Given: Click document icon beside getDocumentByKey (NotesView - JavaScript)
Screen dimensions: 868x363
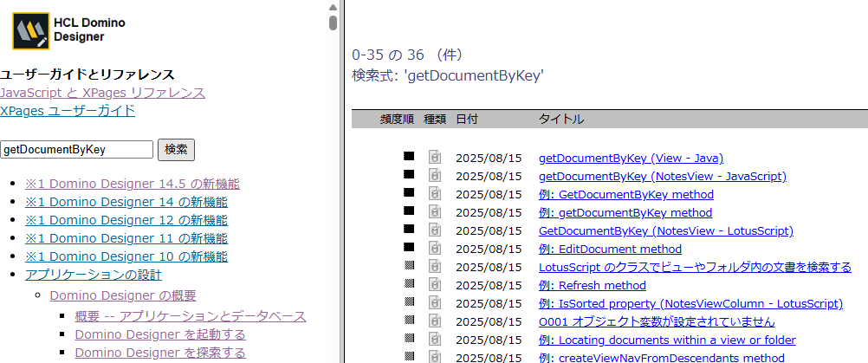Looking at the screenshot, I should coord(435,176).
